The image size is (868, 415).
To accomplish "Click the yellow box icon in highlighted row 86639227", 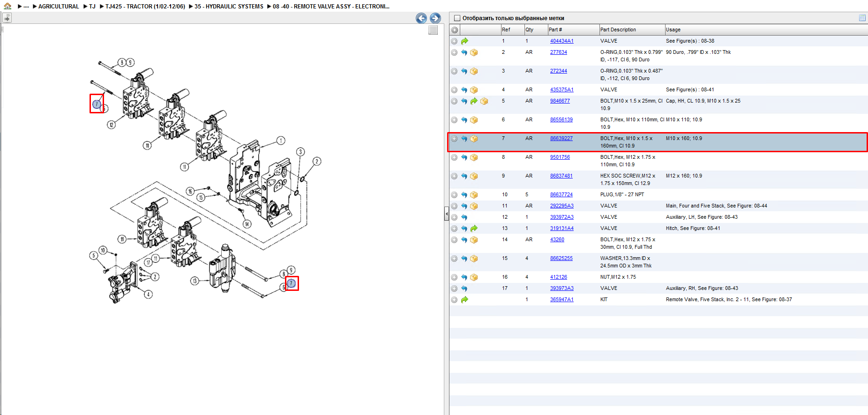I will click(x=474, y=139).
